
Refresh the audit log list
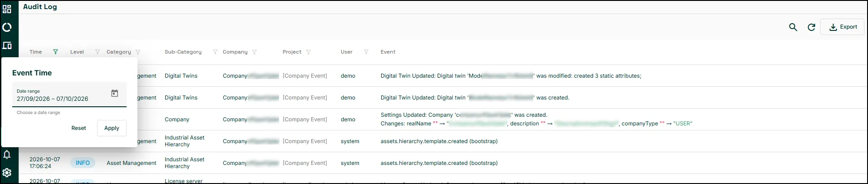(811, 27)
